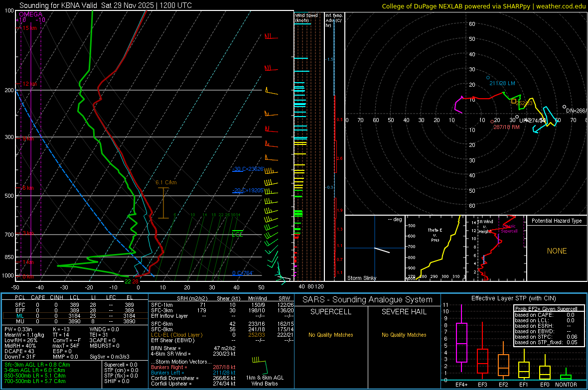Screen dimensions: 588x390
Task: Select the EFF row in the parcel table
Action: pyautogui.click(x=75, y=310)
